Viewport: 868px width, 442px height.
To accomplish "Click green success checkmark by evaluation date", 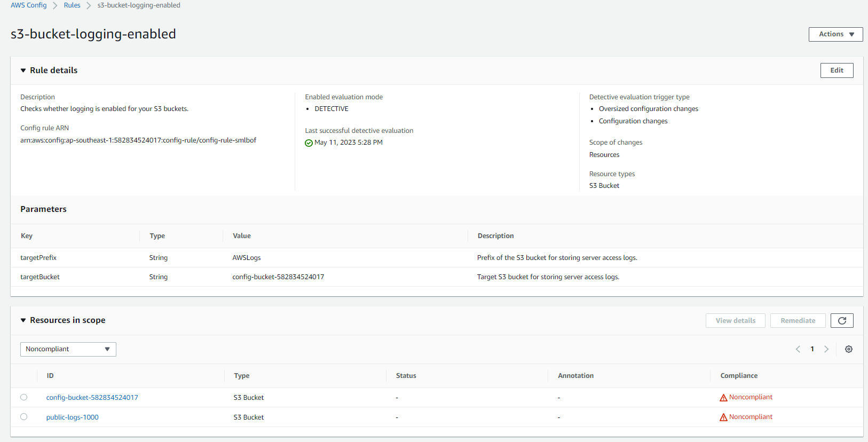I will [309, 143].
